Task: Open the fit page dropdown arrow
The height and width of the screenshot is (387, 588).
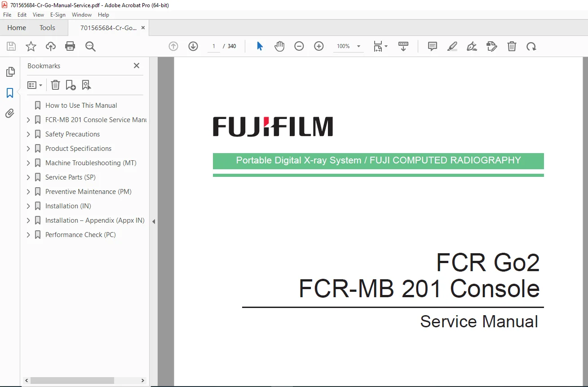Action: point(386,46)
